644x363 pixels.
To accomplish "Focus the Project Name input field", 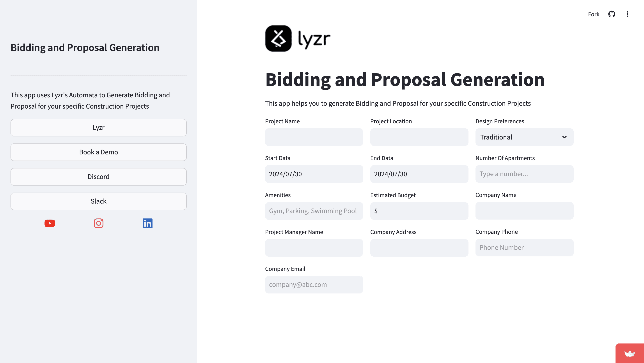I will [x=314, y=137].
